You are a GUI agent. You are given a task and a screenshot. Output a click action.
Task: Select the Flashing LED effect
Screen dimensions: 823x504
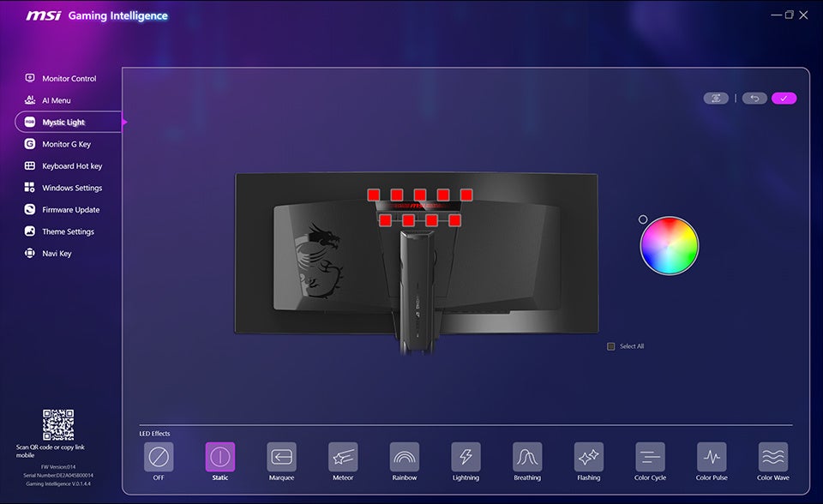(x=588, y=456)
